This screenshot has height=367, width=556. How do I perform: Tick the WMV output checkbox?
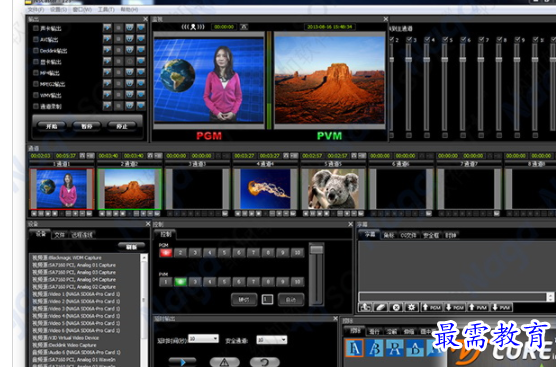36,95
